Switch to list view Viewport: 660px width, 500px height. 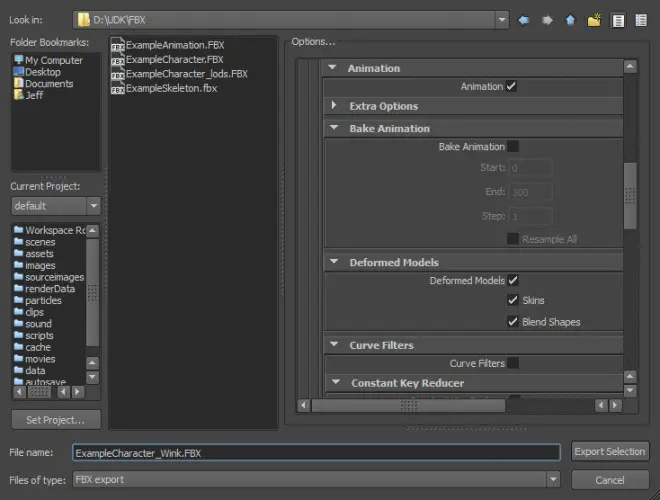click(x=618, y=20)
